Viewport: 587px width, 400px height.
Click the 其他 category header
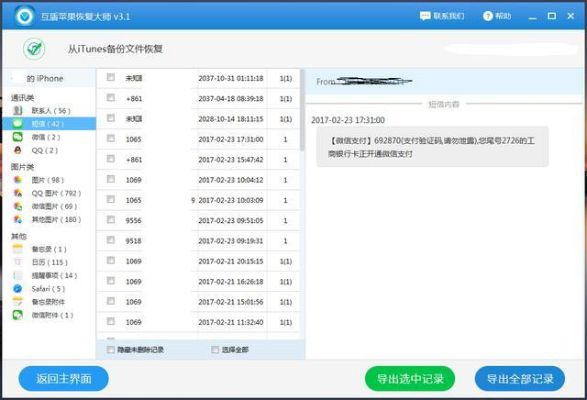[19, 236]
